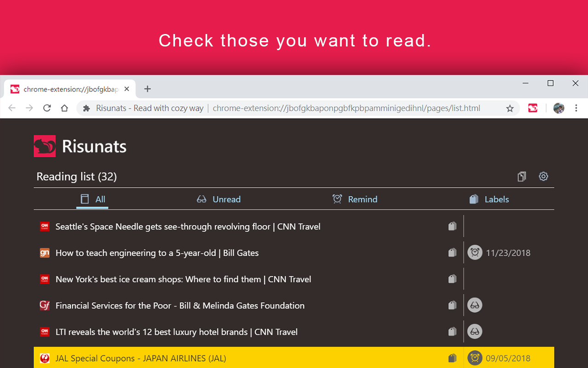Image resolution: width=588 pixels, height=368 pixels.
Task: Click the 11/23/2018 reminder date
Action: click(508, 253)
